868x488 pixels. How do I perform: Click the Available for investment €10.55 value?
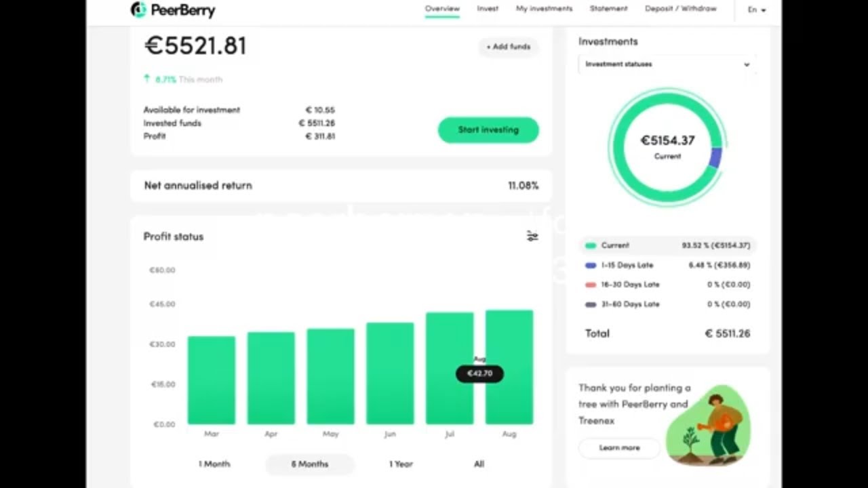(320, 110)
